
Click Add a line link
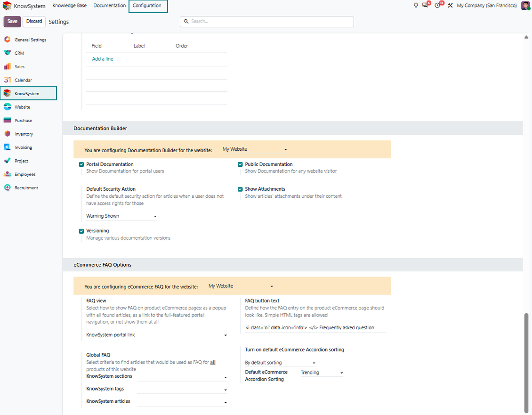coord(103,59)
